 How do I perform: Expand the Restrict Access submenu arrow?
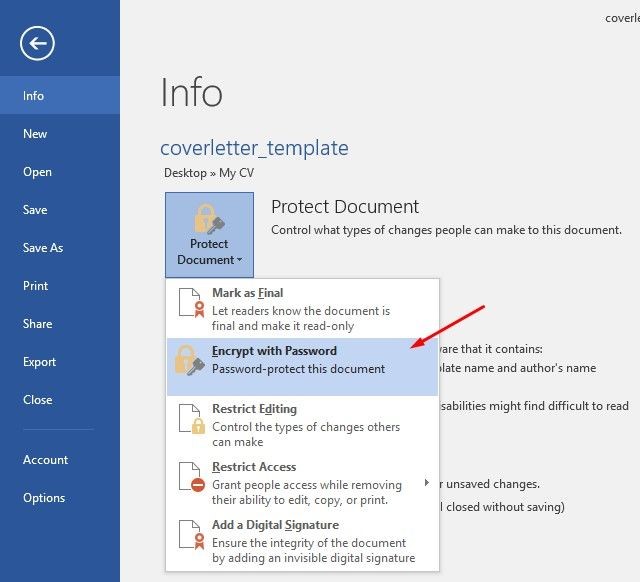427,483
